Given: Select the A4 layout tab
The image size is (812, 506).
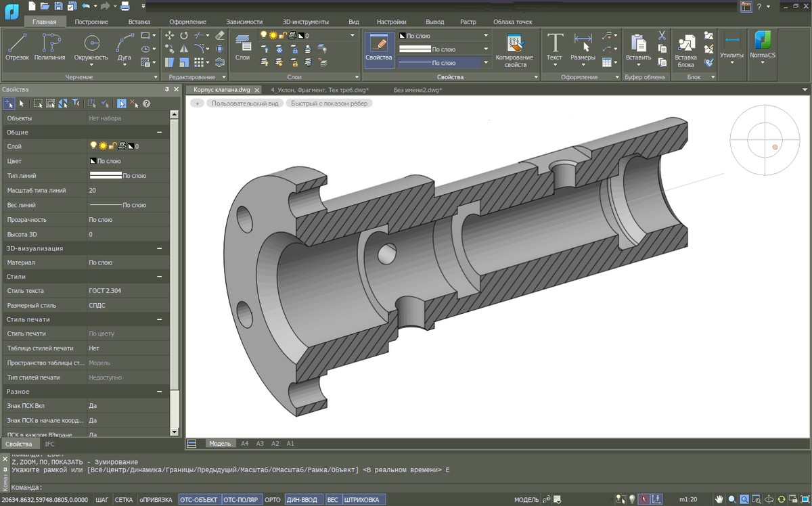Looking at the screenshot, I should (245, 444).
